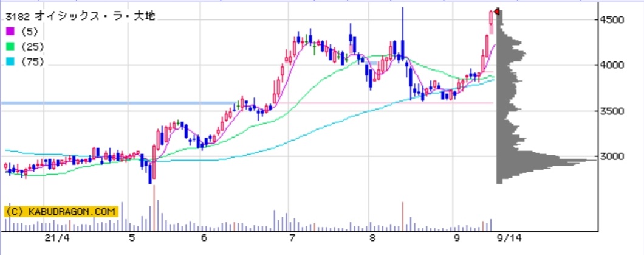The width and height of the screenshot is (644, 255).
Task: Click the (5) legend label
Action: tap(30, 31)
